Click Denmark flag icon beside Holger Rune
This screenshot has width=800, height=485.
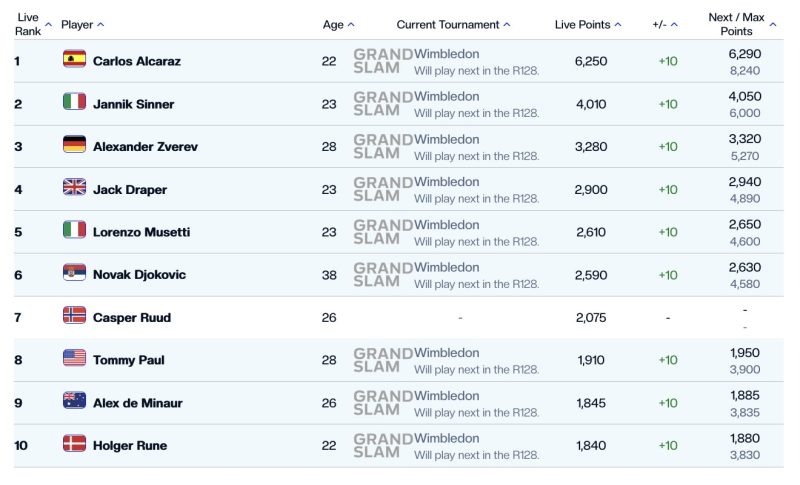point(74,444)
